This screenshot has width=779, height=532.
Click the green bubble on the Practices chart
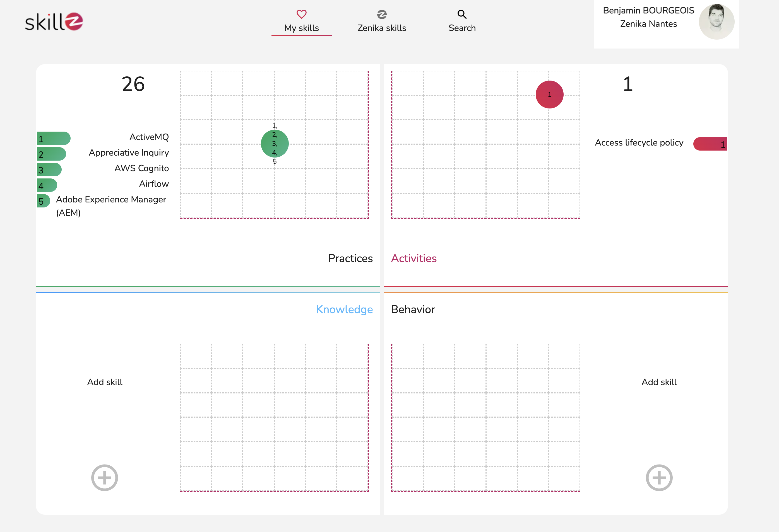tap(275, 144)
